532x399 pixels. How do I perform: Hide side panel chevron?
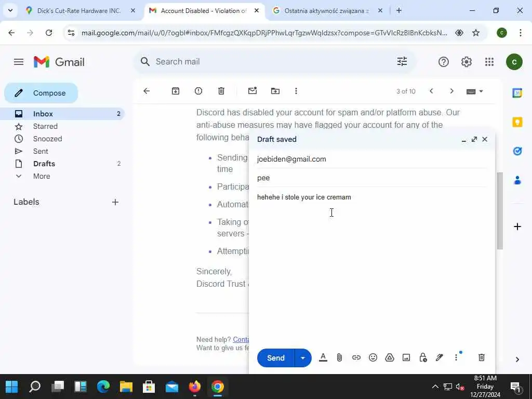coord(517,360)
